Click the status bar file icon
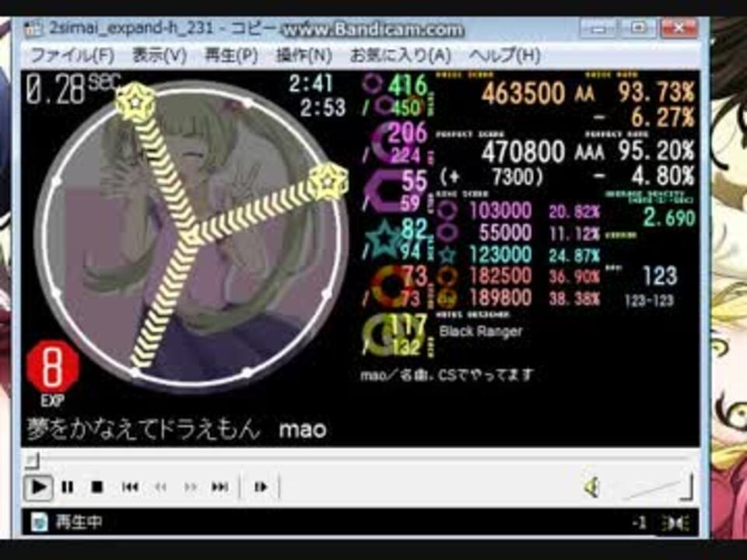The image size is (747, 560). coord(39,523)
